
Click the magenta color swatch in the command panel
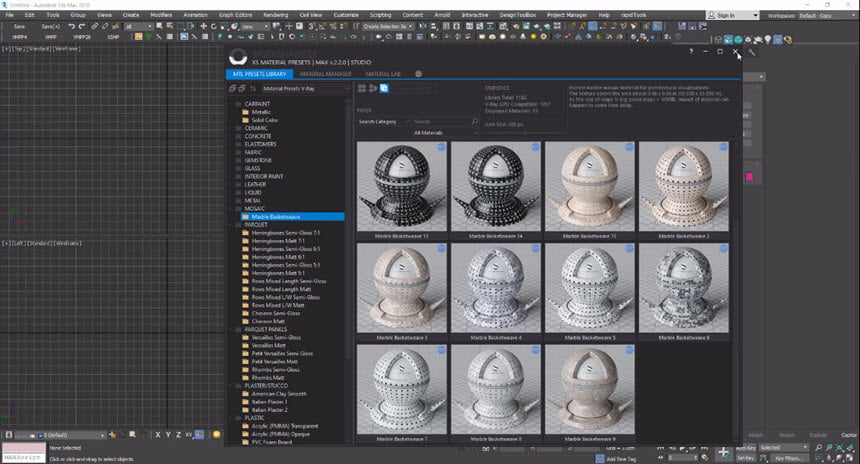749,177
